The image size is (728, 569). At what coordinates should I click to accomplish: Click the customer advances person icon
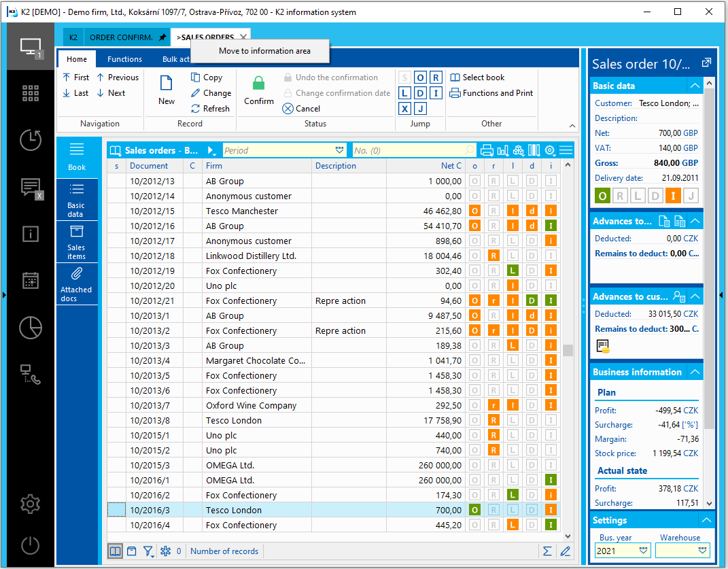tap(679, 296)
